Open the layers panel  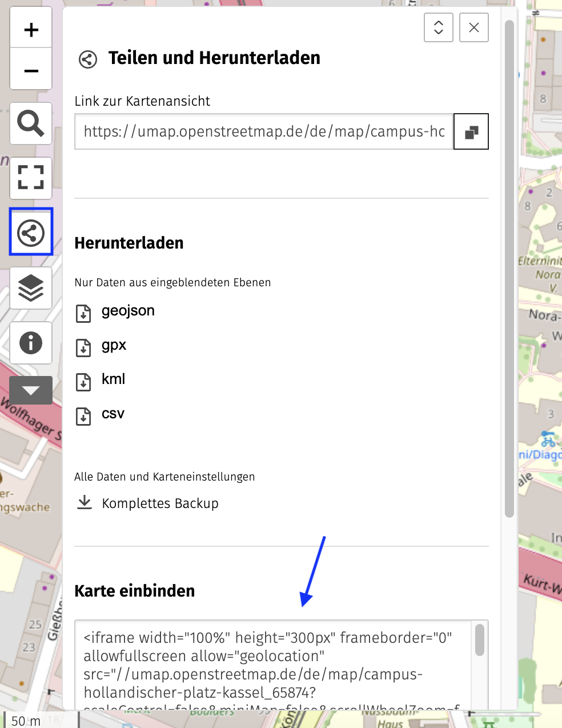point(31,288)
